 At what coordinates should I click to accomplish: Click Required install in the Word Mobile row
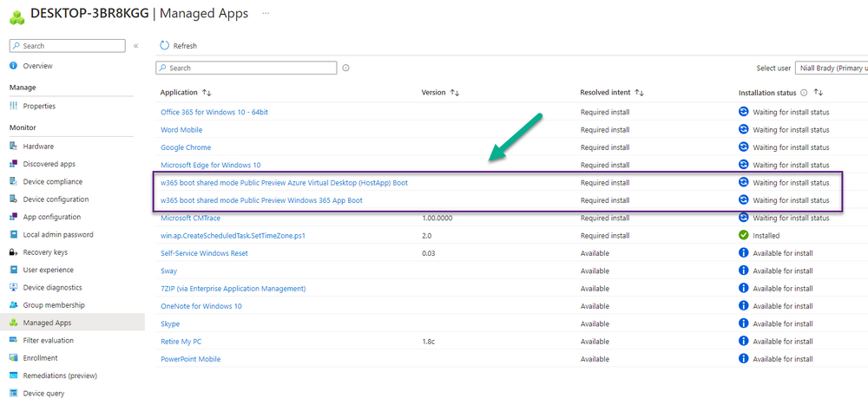pyautogui.click(x=604, y=130)
